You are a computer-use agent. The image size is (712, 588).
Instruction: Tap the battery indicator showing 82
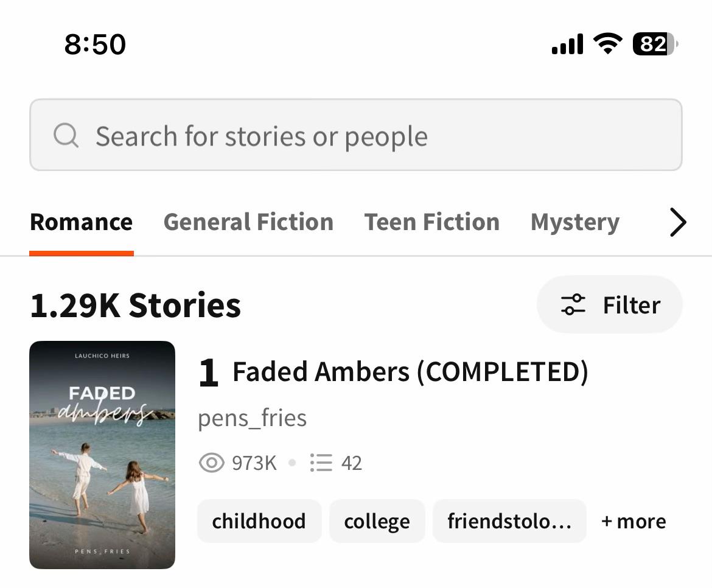coord(655,44)
